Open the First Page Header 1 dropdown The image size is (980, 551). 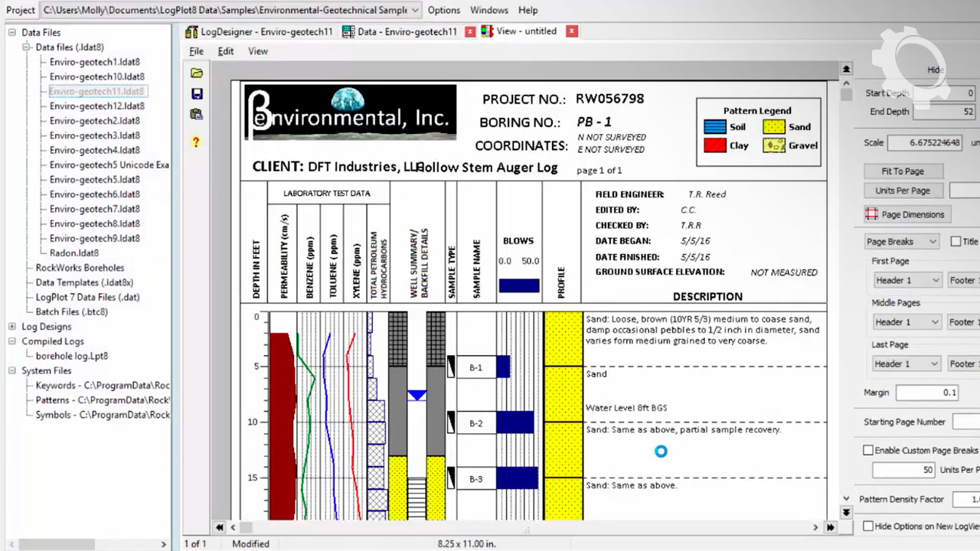tap(906, 281)
